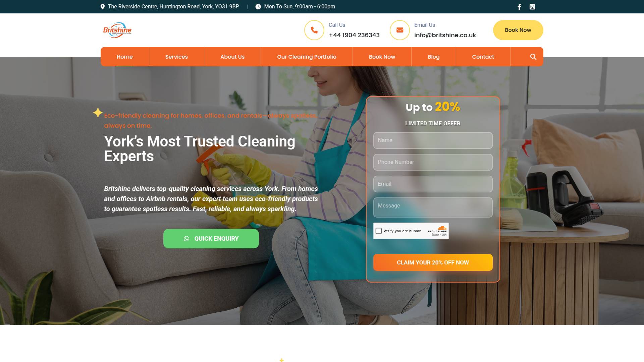The image size is (644, 362).
Task: Click the search magnifier in navigation bar
Action: coord(533,57)
